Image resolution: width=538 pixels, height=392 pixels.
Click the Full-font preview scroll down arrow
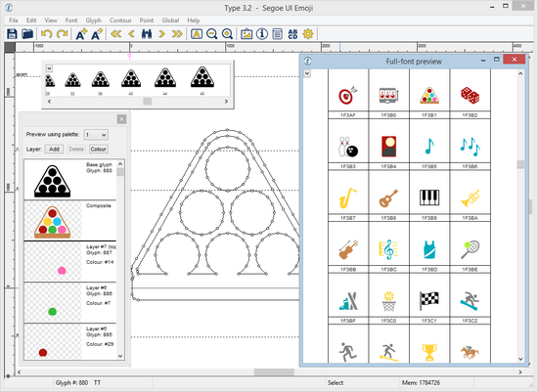(x=520, y=359)
